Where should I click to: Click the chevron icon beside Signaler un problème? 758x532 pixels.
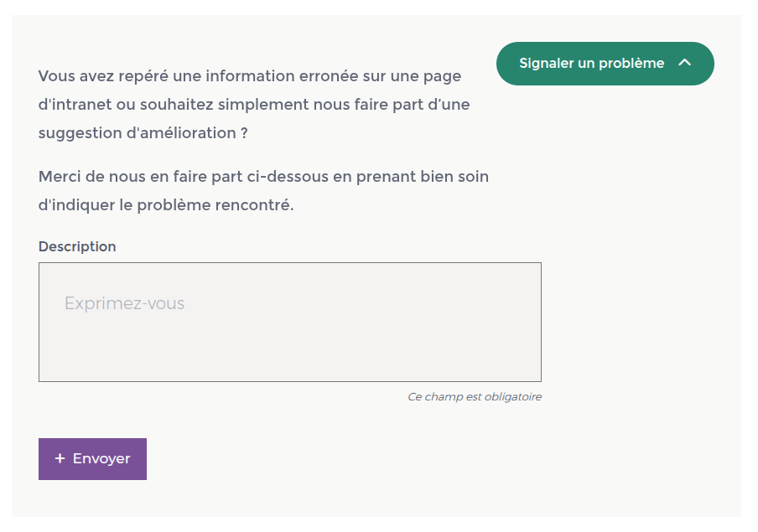click(684, 63)
